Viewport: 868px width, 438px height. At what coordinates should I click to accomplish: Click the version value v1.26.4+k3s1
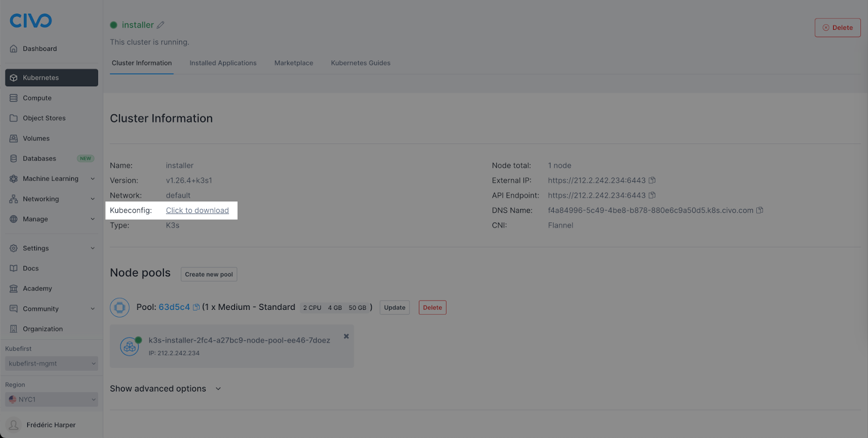[x=189, y=180]
